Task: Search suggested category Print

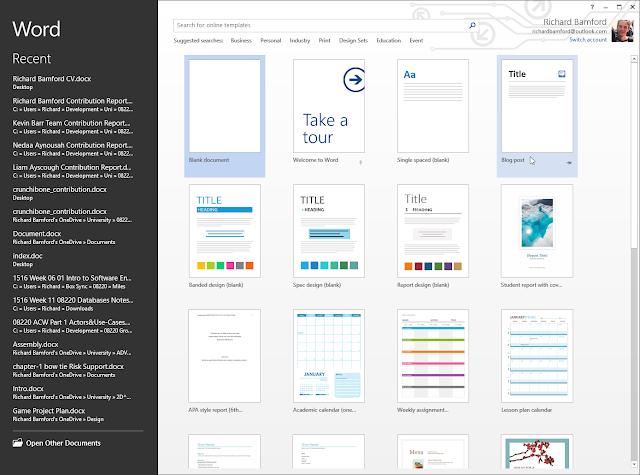Action: (x=324, y=40)
